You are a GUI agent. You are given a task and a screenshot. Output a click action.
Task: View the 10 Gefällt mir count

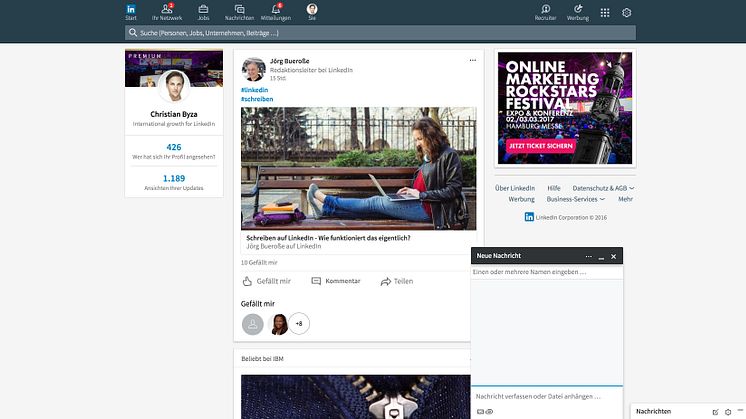259,263
